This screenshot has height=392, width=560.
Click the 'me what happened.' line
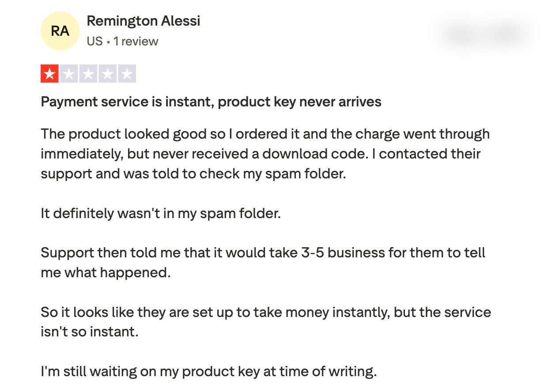point(106,272)
